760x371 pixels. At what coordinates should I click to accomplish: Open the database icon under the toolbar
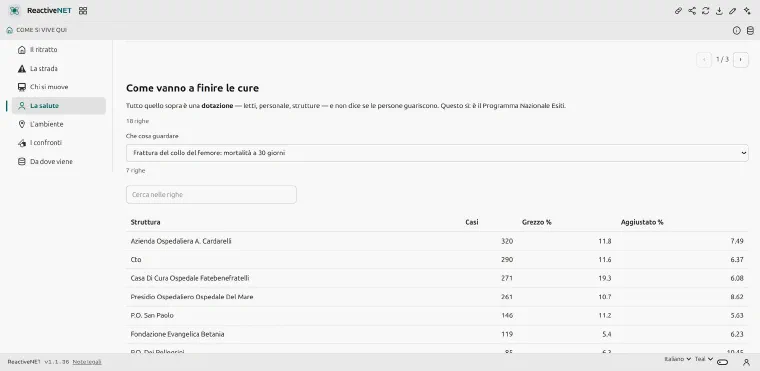tap(750, 31)
